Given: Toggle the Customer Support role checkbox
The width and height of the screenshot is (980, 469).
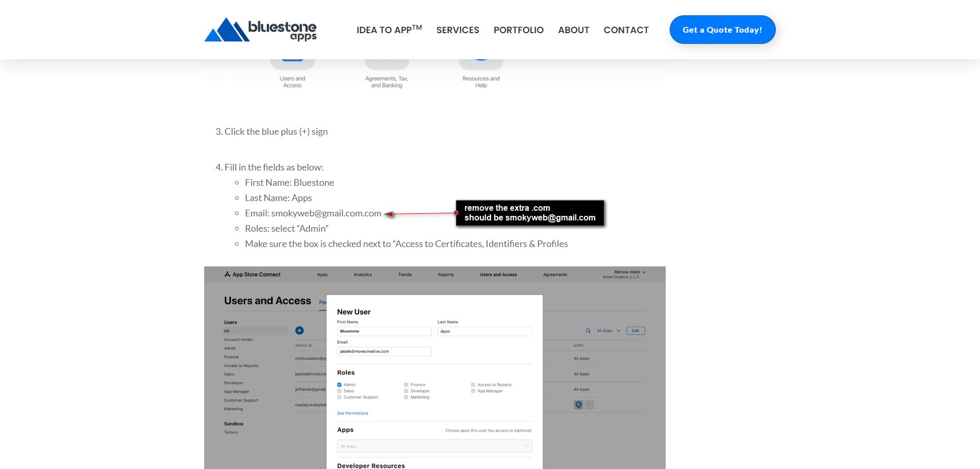Looking at the screenshot, I should 339,397.
